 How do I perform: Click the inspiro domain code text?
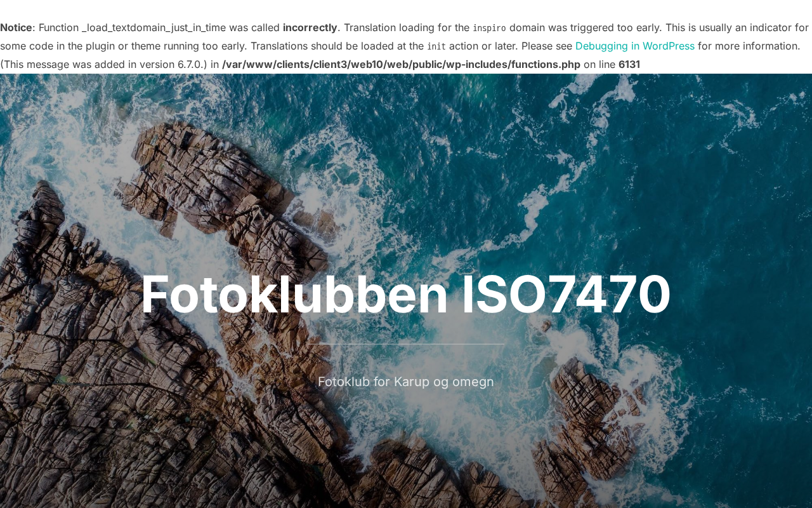[489, 28]
